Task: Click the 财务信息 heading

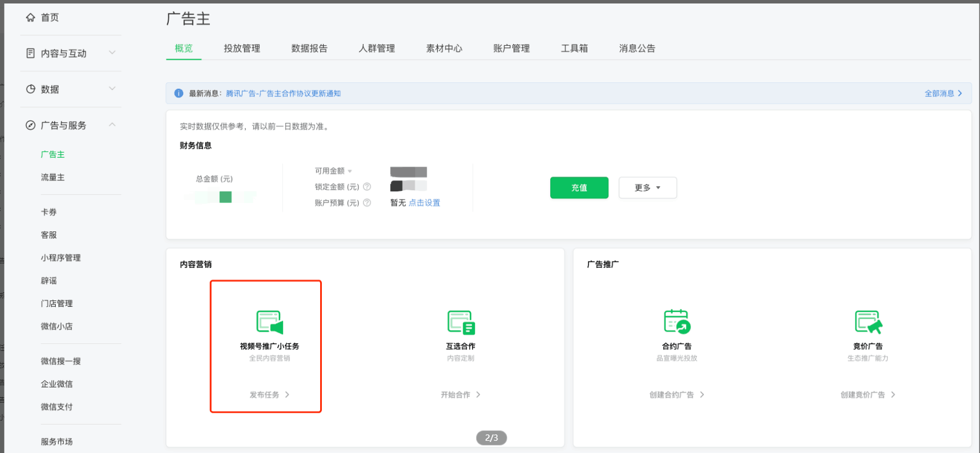Action: (x=196, y=146)
